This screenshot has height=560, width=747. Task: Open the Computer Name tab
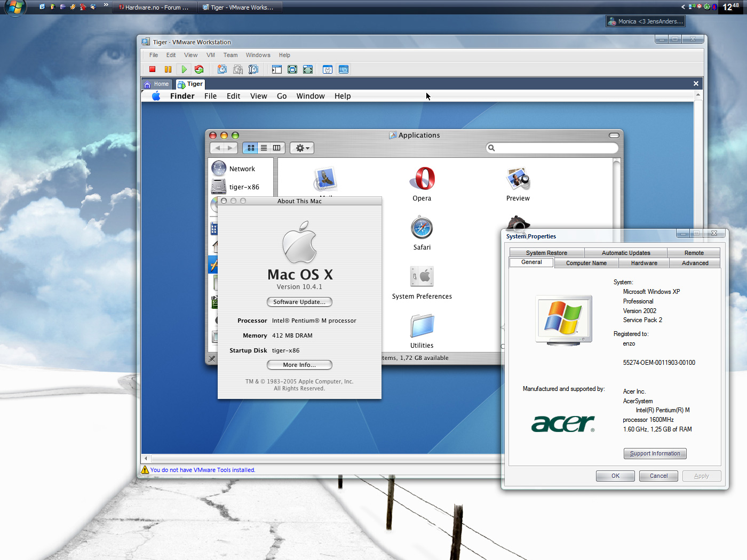coord(586,263)
